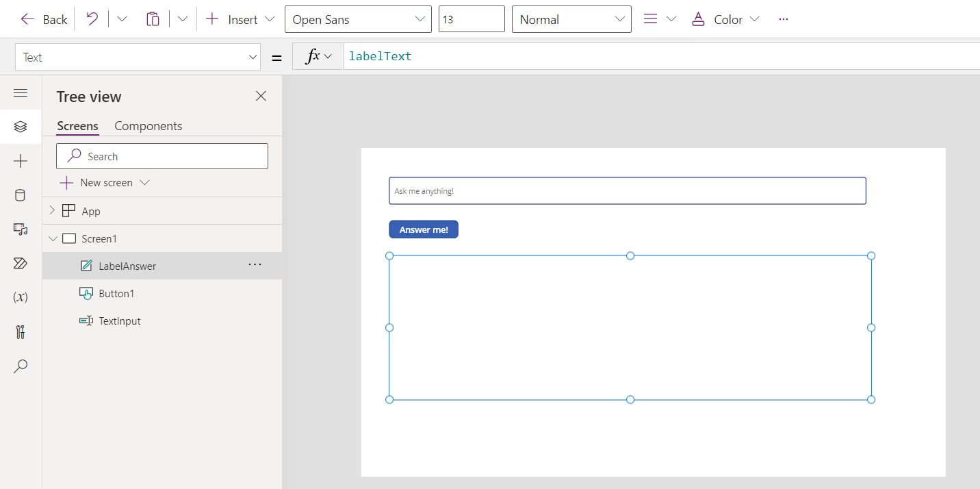The width and height of the screenshot is (980, 489).
Task: Open the Text property selector dropdown
Action: (x=138, y=58)
